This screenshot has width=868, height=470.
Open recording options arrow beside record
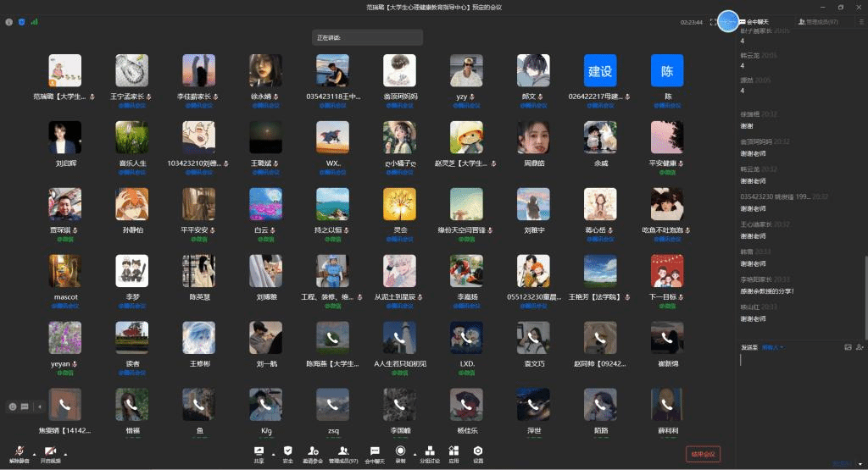(415, 454)
